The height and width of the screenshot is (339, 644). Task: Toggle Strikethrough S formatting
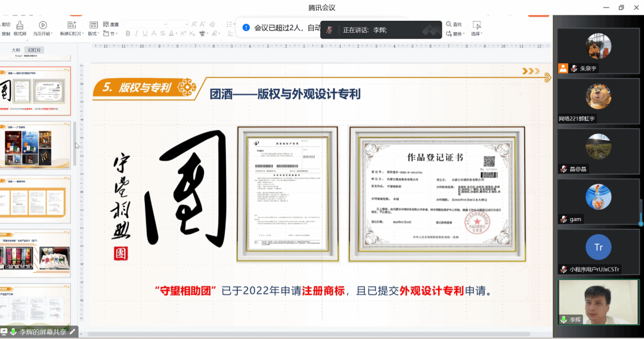point(163,33)
